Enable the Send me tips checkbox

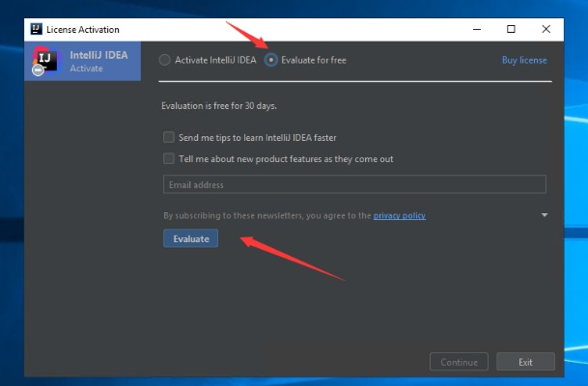tap(169, 137)
